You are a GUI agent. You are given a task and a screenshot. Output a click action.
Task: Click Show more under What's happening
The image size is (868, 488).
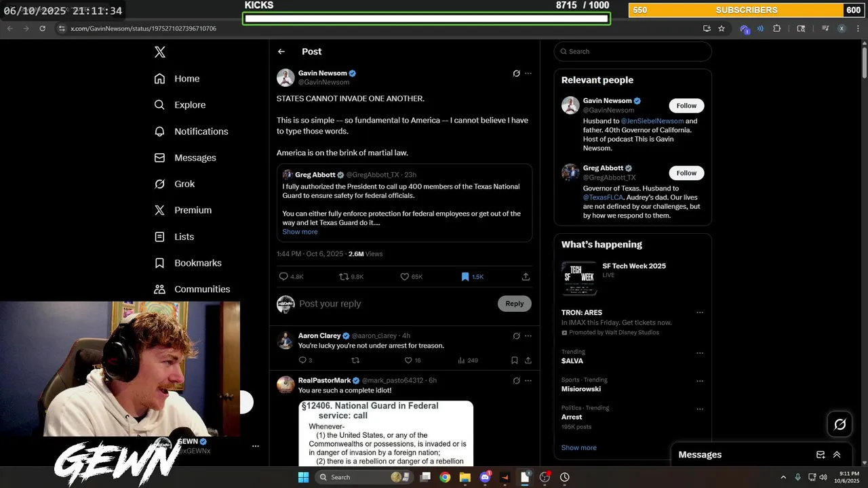coord(579,448)
